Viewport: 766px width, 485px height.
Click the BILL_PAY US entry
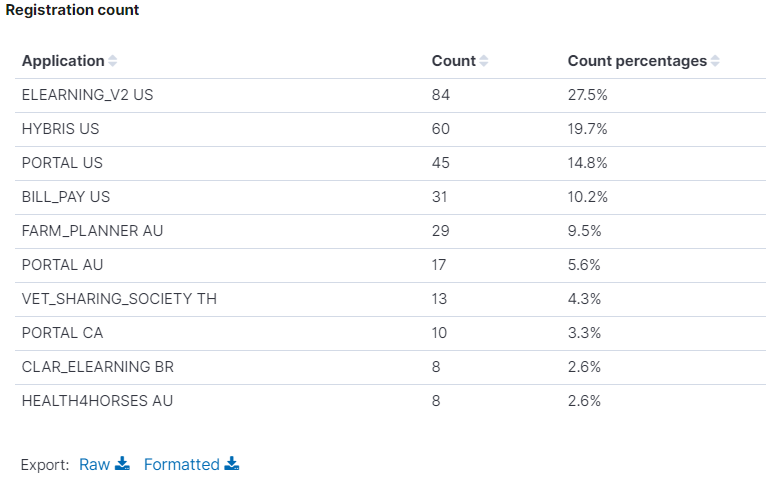66,197
